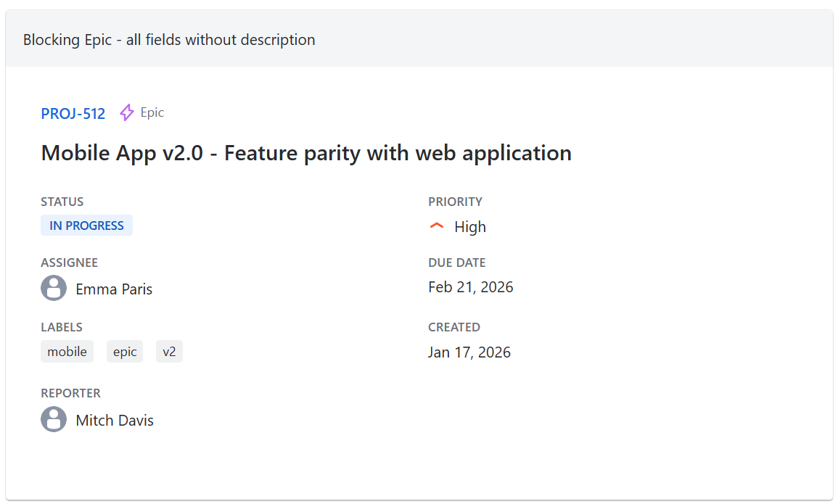Click the LABELS field heading
838x504 pixels.
click(62, 327)
